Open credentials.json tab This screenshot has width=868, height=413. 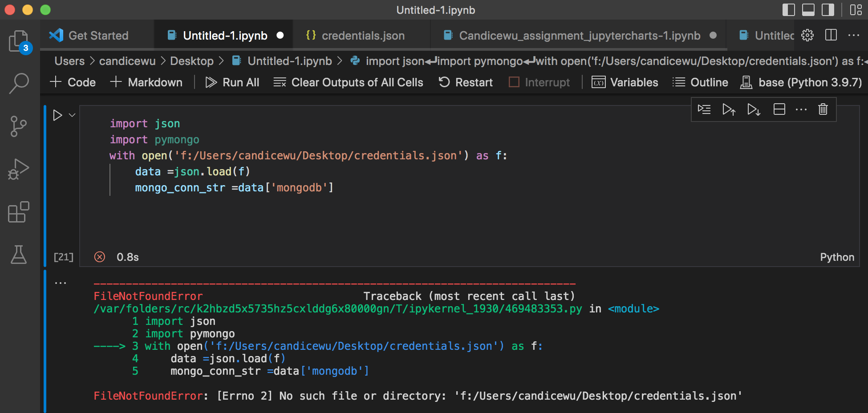click(x=362, y=35)
